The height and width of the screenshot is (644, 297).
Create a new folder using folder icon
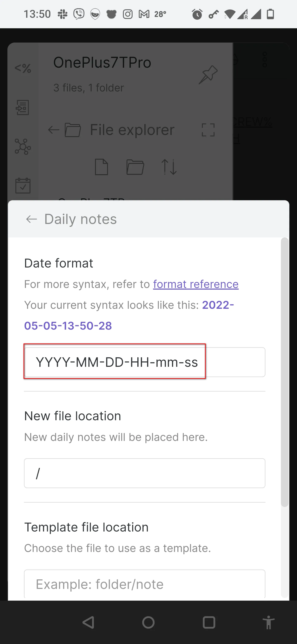[135, 167]
